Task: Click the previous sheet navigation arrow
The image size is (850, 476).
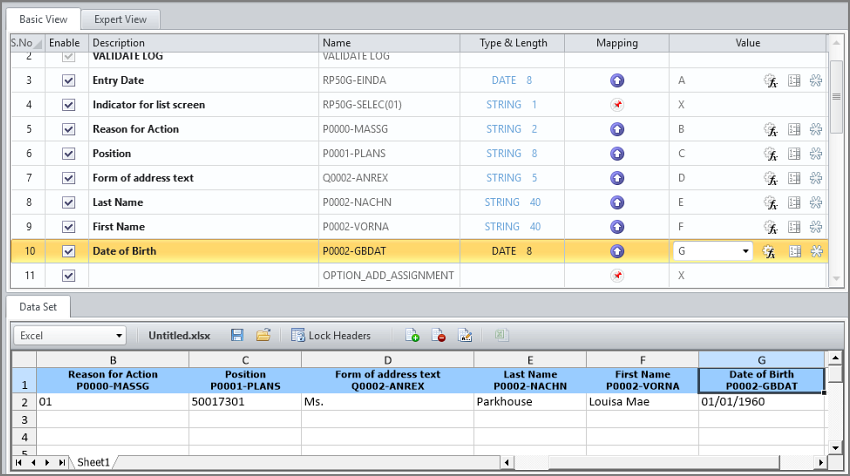Action: [x=34, y=462]
